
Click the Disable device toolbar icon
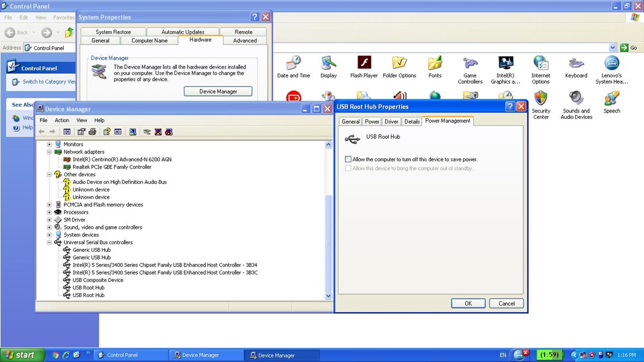coord(169,132)
